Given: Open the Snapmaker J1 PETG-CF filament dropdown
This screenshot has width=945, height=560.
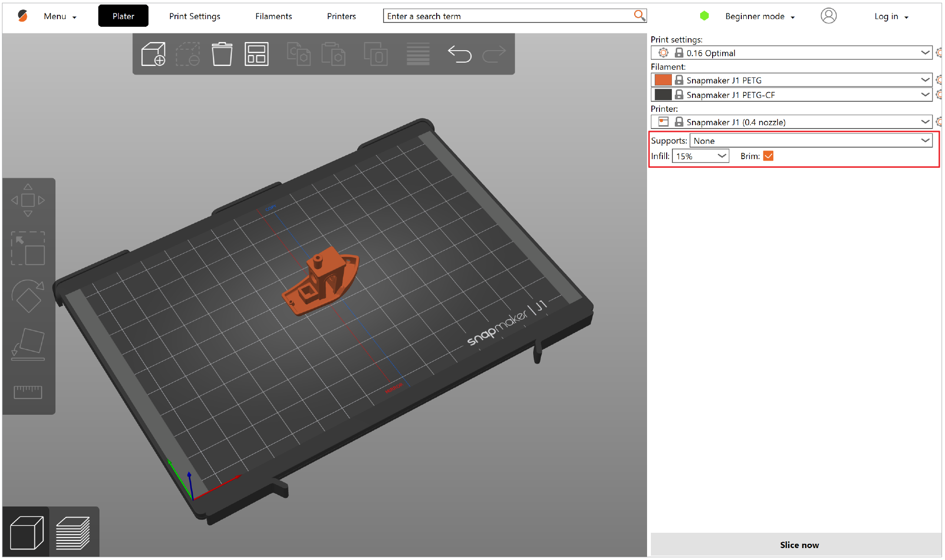Looking at the screenshot, I should click(x=792, y=95).
